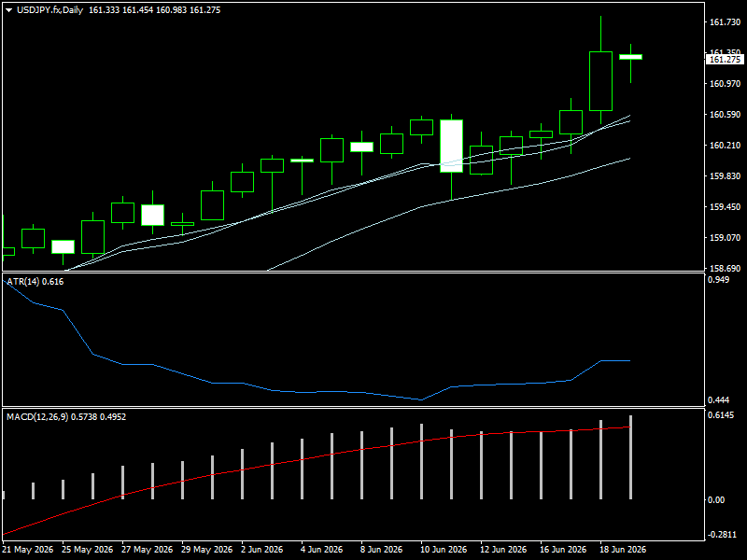Viewport: 747px width, 560px height.
Task: Select the ATR(14) 0.616 indicator label
Action: tap(35, 282)
